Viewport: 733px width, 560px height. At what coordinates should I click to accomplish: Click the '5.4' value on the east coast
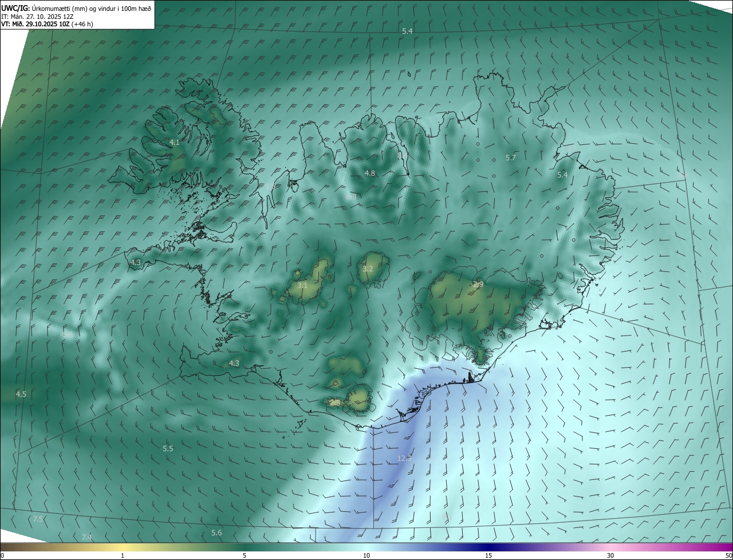point(562,175)
